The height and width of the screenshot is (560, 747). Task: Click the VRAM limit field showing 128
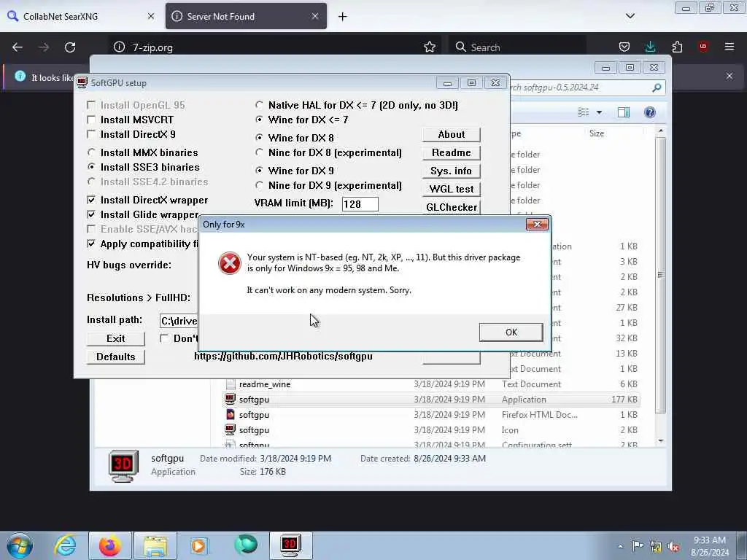pos(360,204)
